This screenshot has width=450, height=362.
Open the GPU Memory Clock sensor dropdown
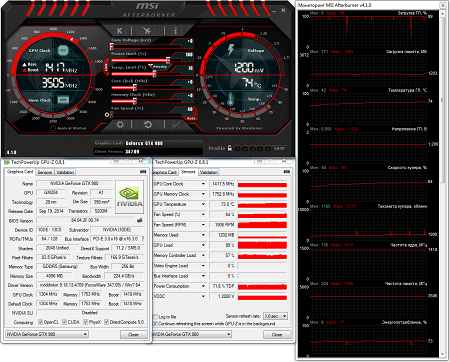203,194
